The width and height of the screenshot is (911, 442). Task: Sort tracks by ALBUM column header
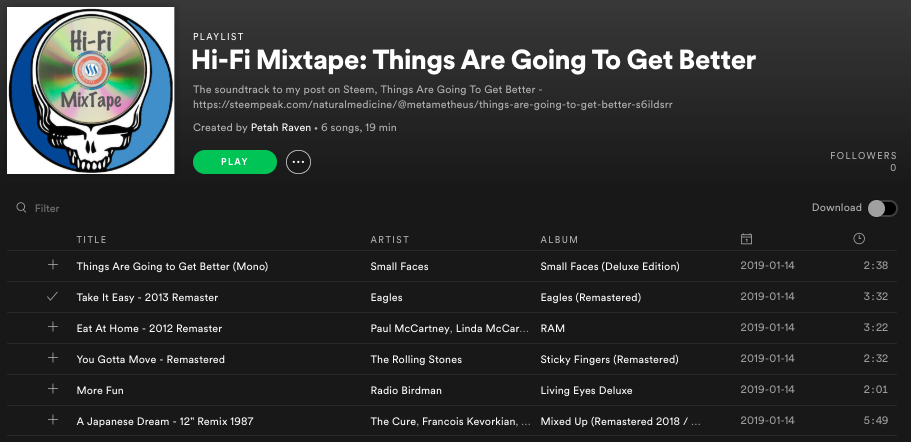(559, 239)
